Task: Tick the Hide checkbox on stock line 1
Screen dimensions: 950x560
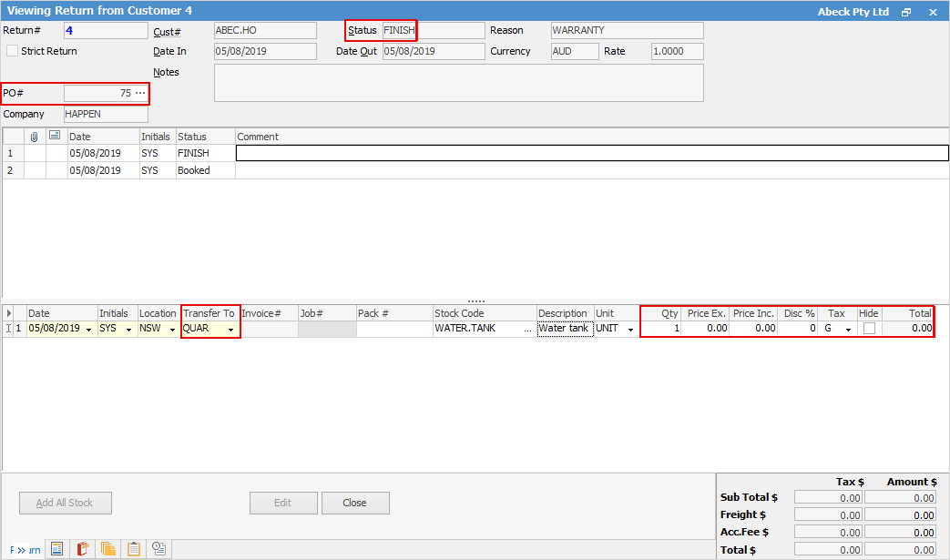Action: (869, 329)
